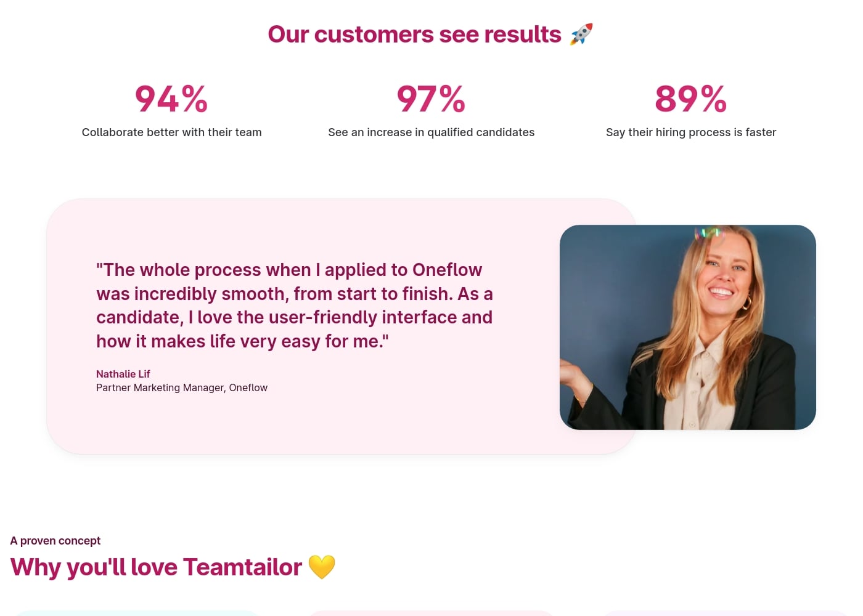Click "Partner Marketing Manager, Oneflow" job title
The height and width of the screenshot is (616, 863).
click(182, 387)
